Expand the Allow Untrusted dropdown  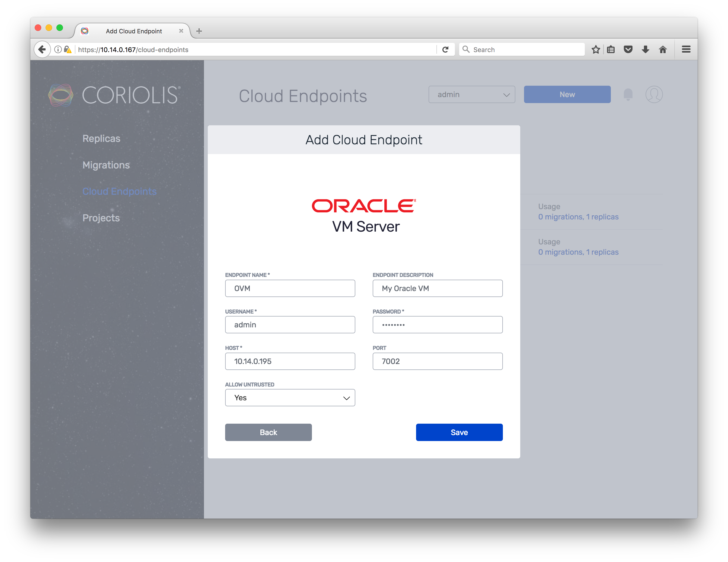point(290,398)
